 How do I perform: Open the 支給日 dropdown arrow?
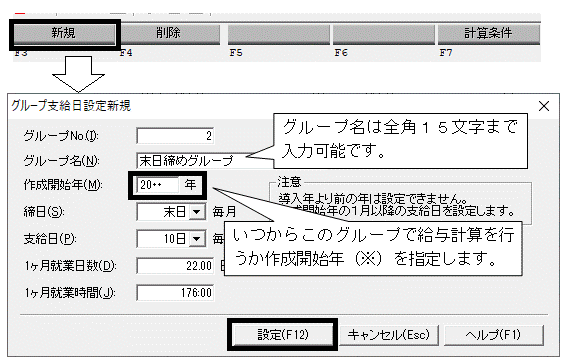[x=197, y=239]
